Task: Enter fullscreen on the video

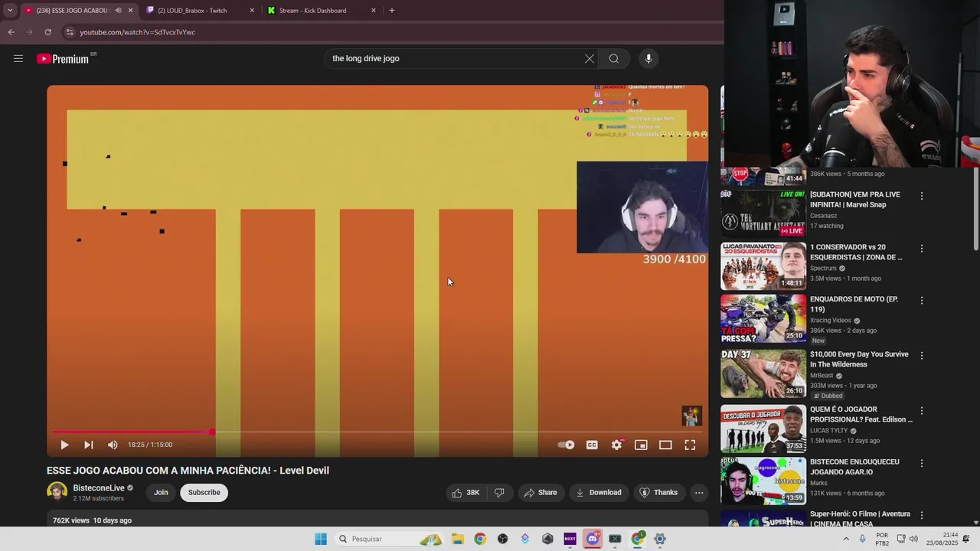Action: point(690,445)
